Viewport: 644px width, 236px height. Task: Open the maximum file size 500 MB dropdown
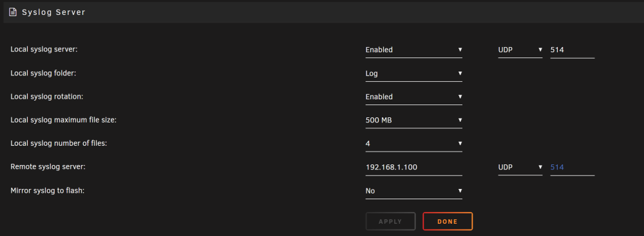point(413,121)
